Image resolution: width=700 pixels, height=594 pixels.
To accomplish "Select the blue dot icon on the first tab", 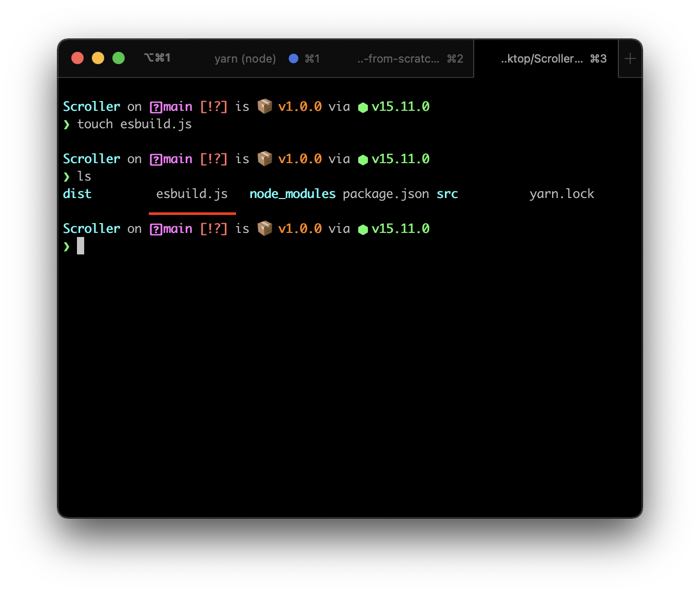I will pos(294,58).
